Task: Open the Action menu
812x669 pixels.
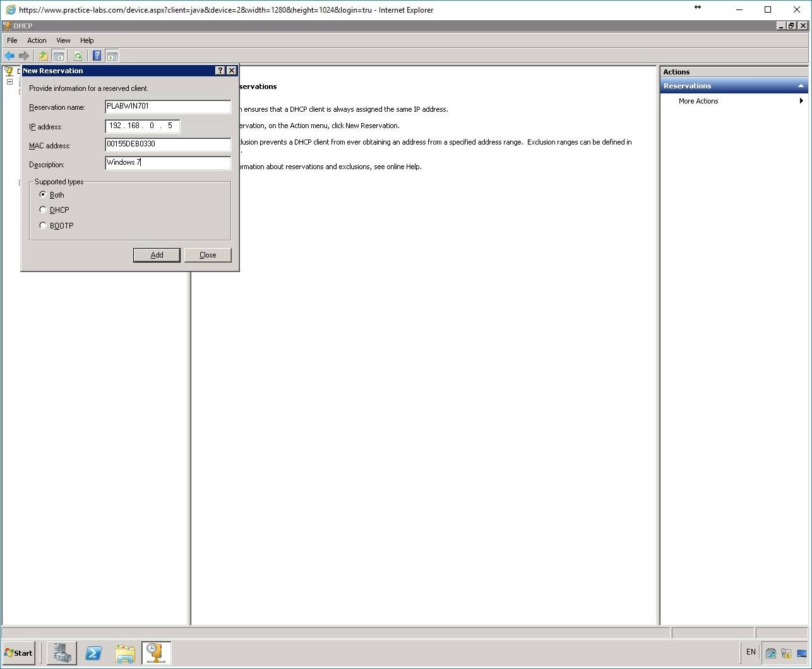Action: point(37,40)
